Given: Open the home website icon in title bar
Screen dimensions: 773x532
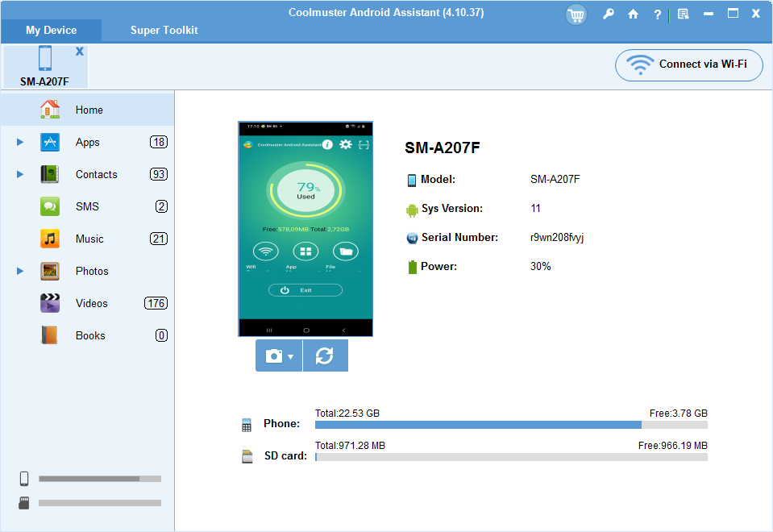Looking at the screenshot, I should tap(633, 14).
